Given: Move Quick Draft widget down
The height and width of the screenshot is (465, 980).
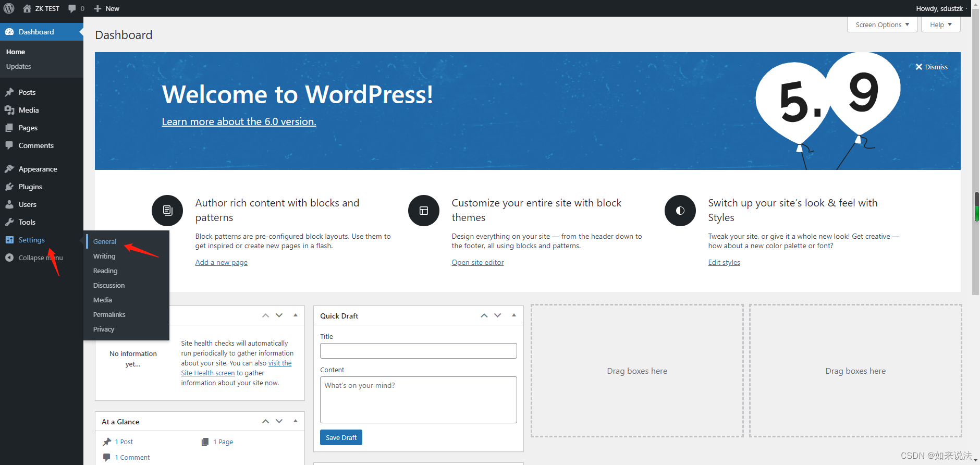Looking at the screenshot, I should coord(498,315).
